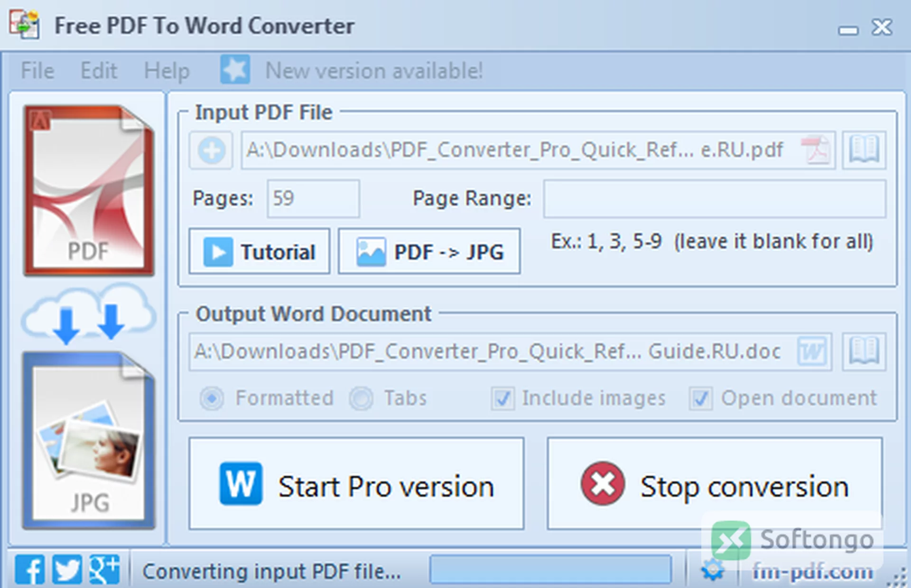Click the app icon in title bar

pos(25,25)
